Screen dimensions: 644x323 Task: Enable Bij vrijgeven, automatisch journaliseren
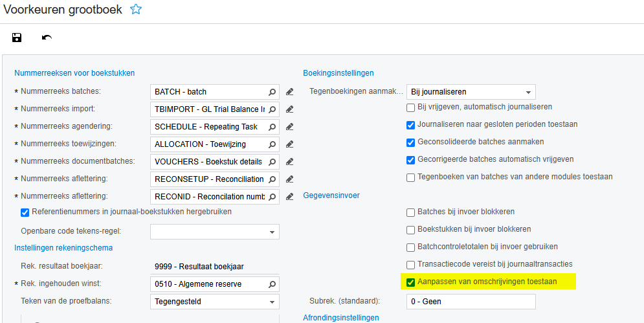[x=410, y=107]
